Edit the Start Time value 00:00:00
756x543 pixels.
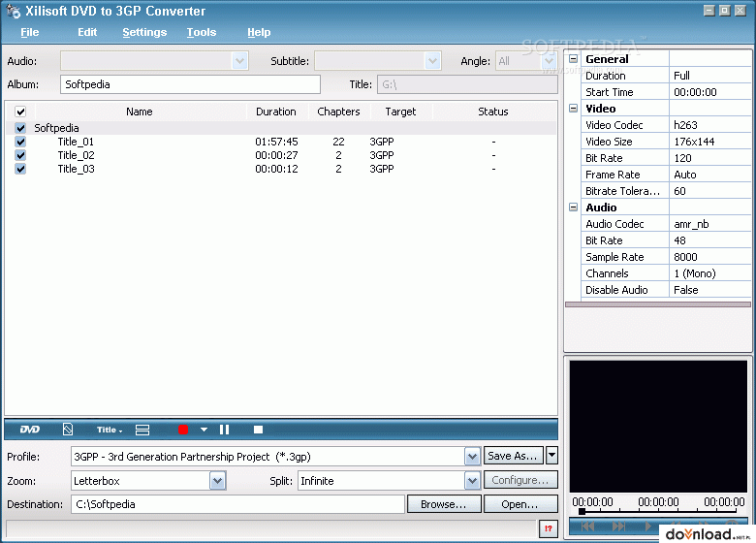[x=710, y=91]
